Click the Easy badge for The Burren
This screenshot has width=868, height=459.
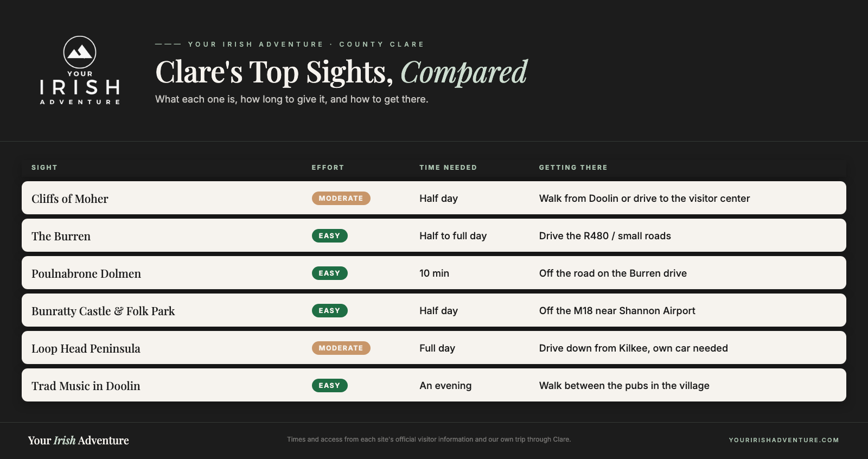(x=329, y=235)
